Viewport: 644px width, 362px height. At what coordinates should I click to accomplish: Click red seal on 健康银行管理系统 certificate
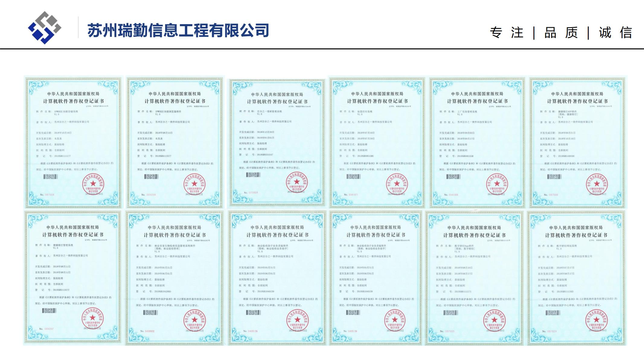[93, 318]
